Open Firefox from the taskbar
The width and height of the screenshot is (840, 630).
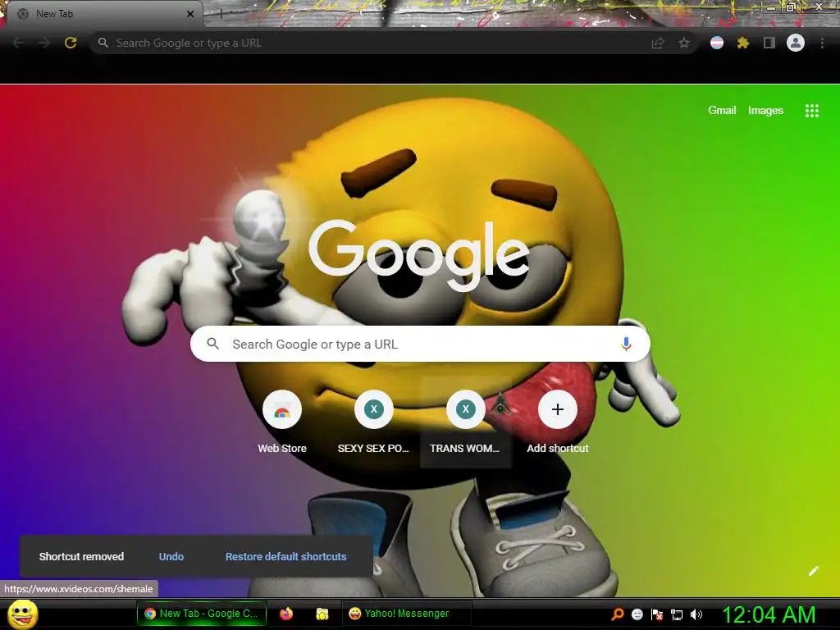[286, 614]
